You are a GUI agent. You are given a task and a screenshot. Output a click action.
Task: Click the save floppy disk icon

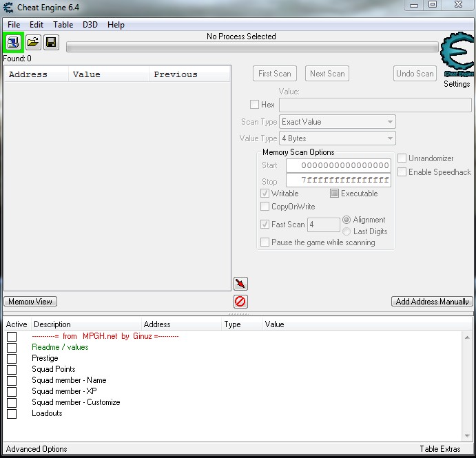point(51,42)
